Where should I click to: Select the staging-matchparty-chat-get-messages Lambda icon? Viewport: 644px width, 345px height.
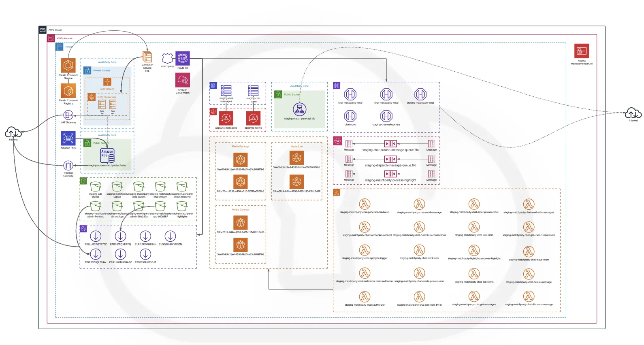(474, 296)
